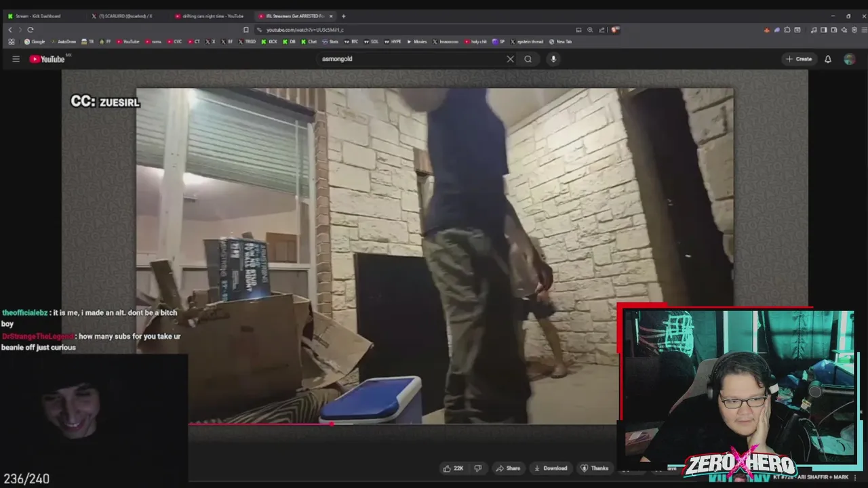Open the apps grid in bookmarks bar

(x=11, y=41)
